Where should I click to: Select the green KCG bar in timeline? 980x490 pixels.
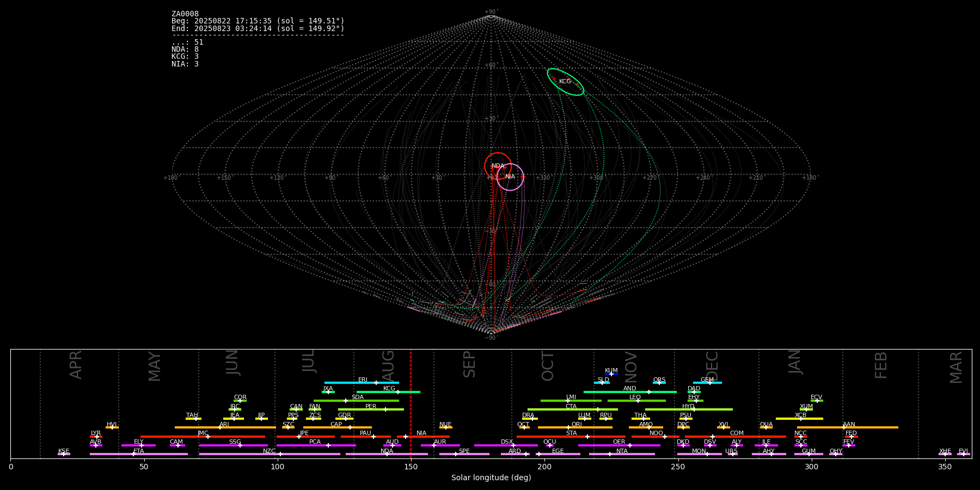[x=388, y=391]
